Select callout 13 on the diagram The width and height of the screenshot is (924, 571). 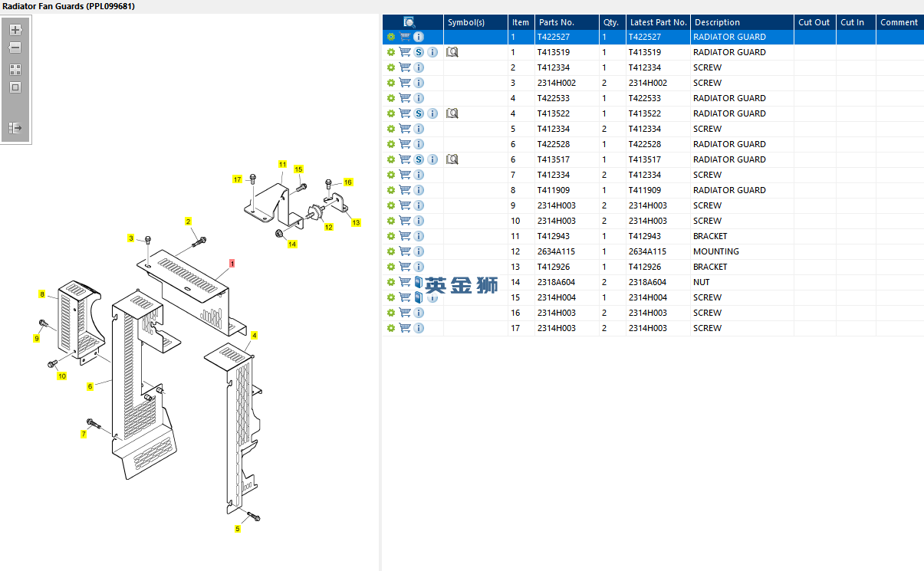(x=356, y=222)
